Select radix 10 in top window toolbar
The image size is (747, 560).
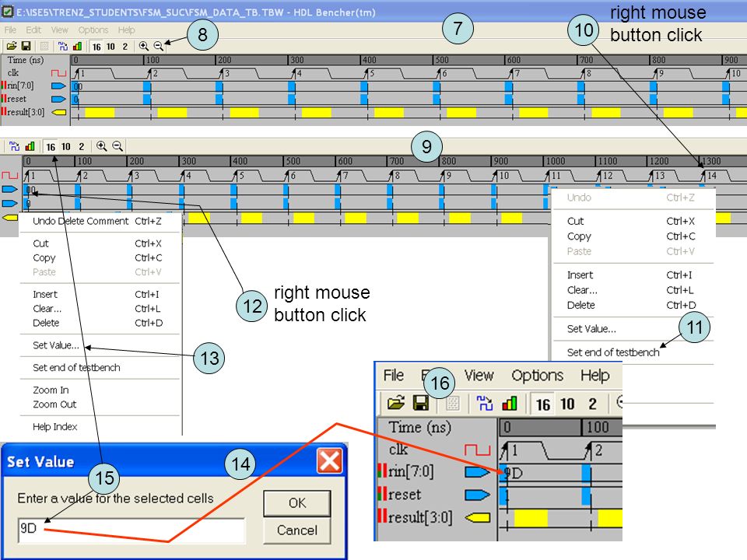[110, 47]
